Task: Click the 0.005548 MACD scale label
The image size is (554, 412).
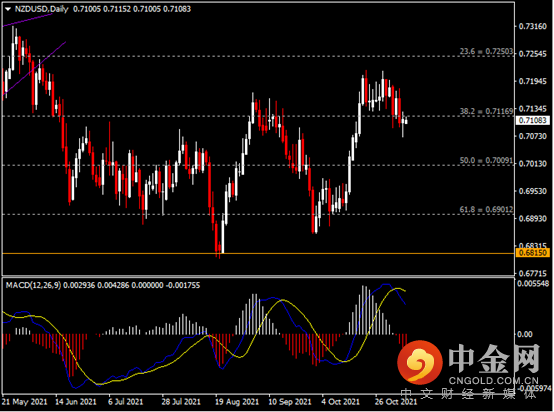Action: click(533, 283)
